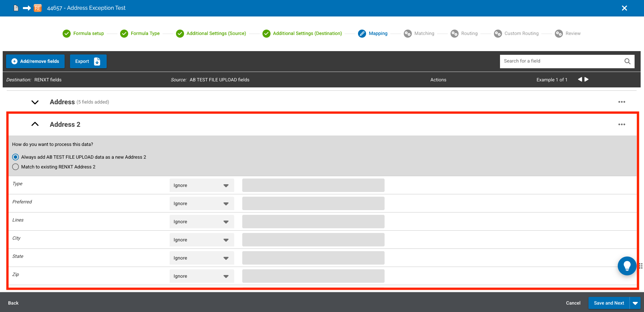Viewport: 644px width, 312px height.
Task: Click the orange RE application icon
Action: (38, 8)
